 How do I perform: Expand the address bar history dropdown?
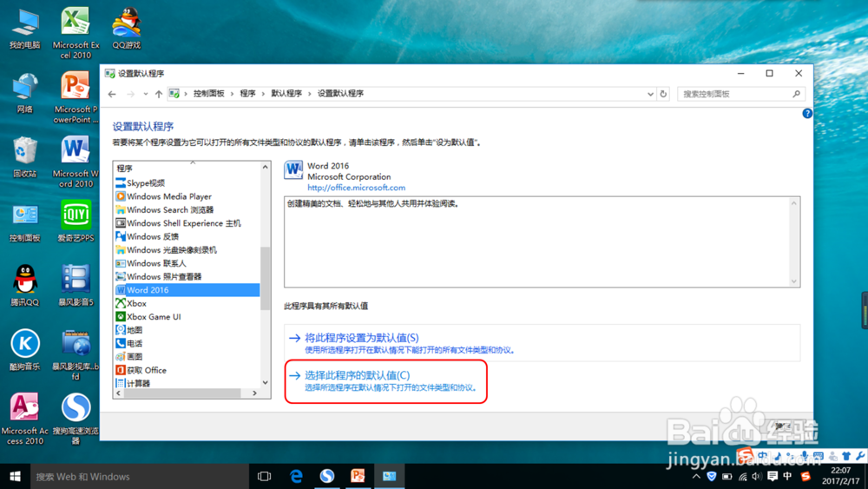point(650,94)
